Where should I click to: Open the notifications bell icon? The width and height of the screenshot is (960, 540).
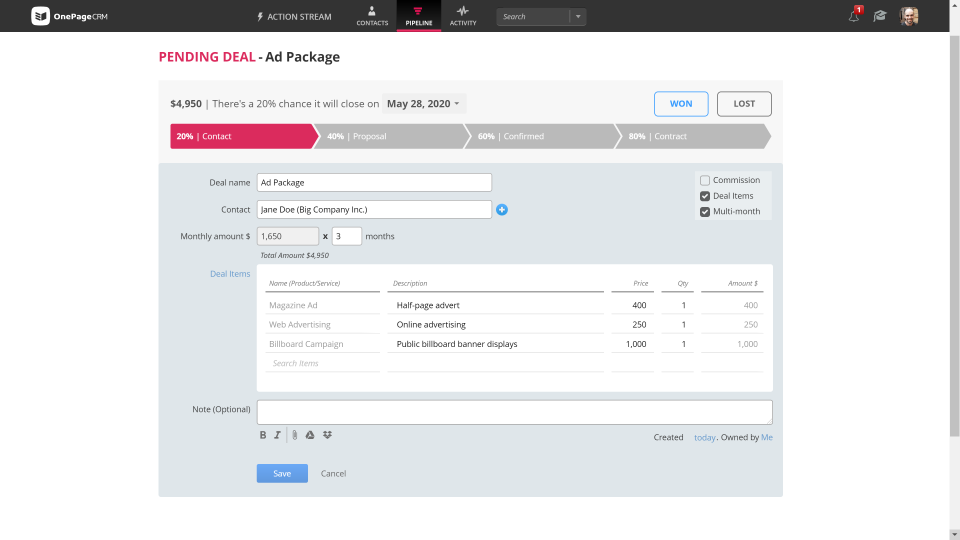(x=853, y=17)
